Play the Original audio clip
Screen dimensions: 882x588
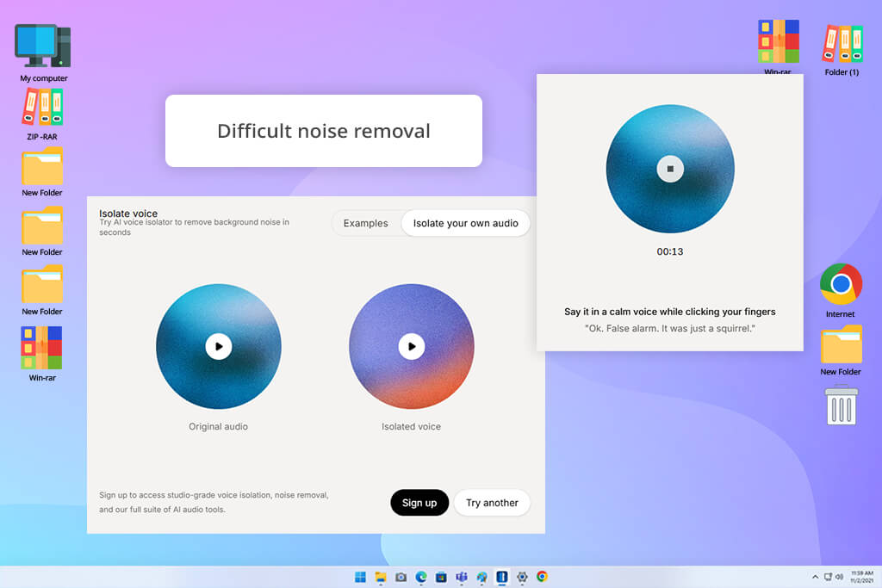pyautogui.click(x=219, y=346)
